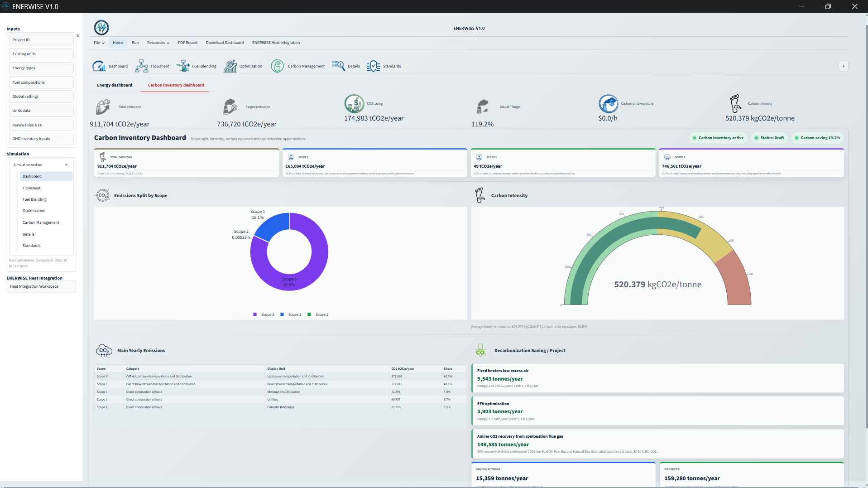Click the CO2 saving dollar icon
868x488 pixels.
tap(354, 104)
